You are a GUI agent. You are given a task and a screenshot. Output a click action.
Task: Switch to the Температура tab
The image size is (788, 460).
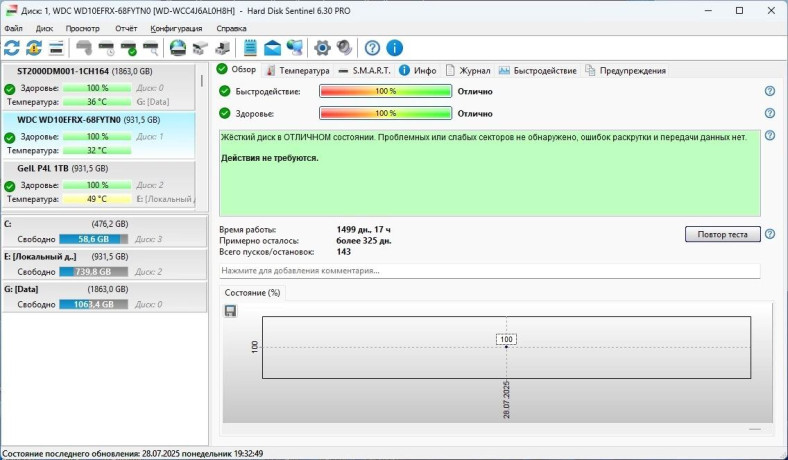click(x=297, y=71)
